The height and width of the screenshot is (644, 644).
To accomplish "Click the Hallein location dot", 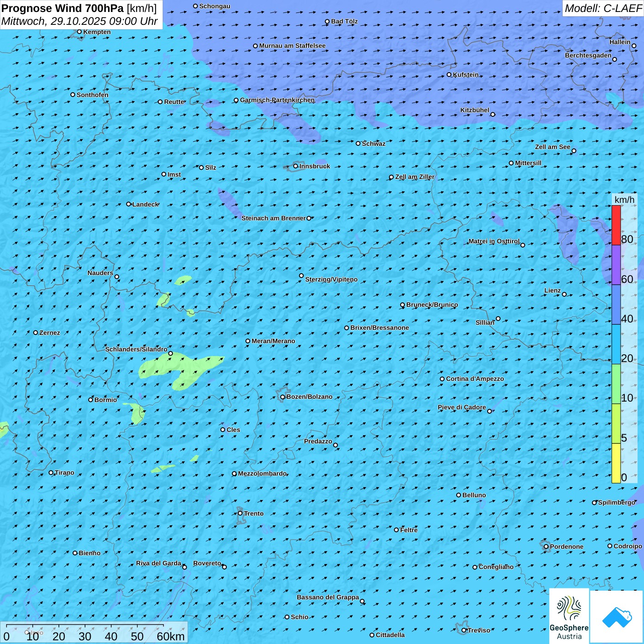I will [x=634, y=46].
